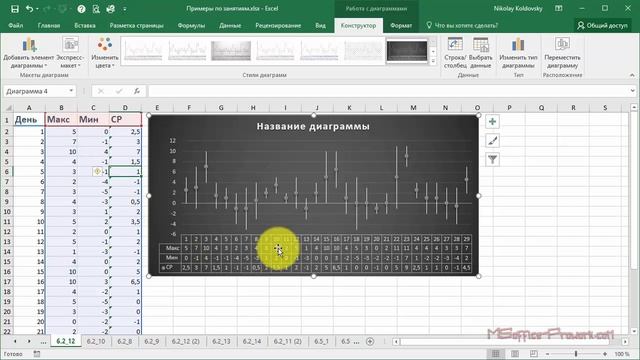Switch to the Формулы tab

point(191,25)
